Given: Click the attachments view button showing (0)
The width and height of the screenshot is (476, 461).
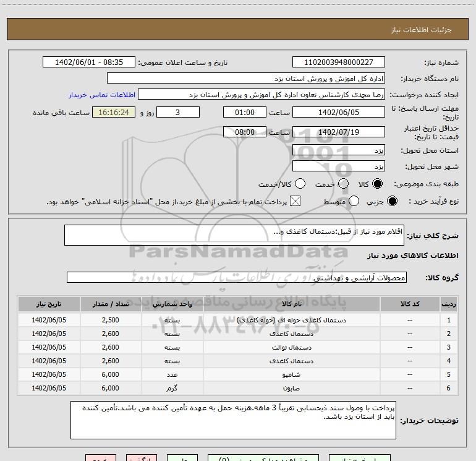Looking at the screenshot, I should point(263,458).
